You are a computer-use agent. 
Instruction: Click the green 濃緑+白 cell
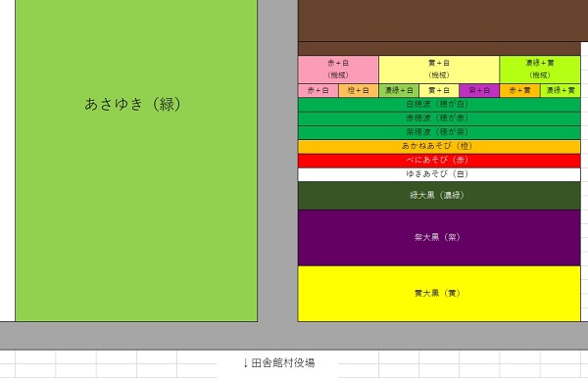[x=399, y=91]
